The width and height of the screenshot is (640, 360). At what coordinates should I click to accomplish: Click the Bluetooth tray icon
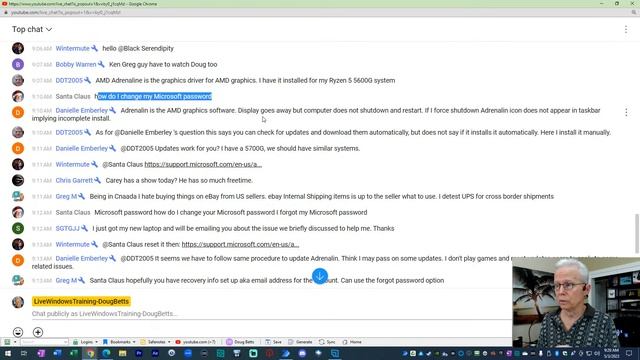[557, 353]
